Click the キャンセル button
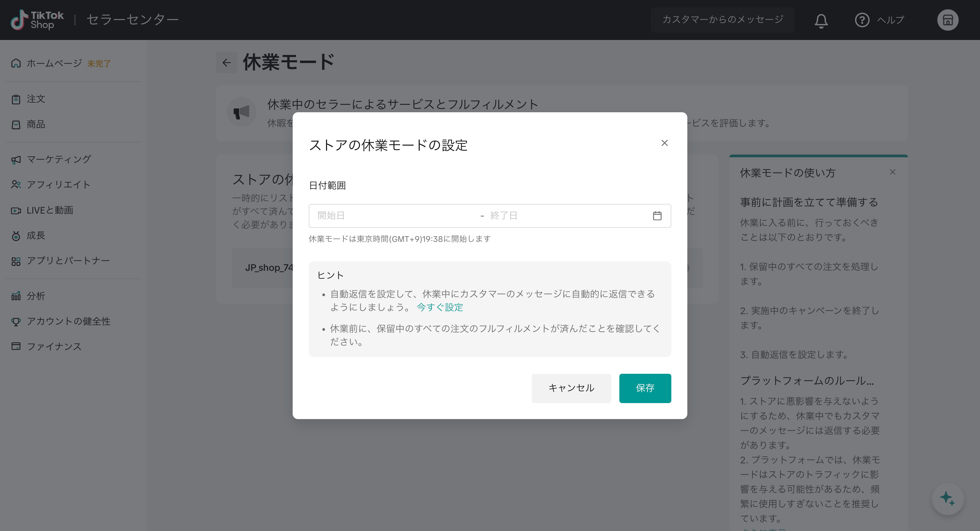The image size is (980, 531). (571, 388)
